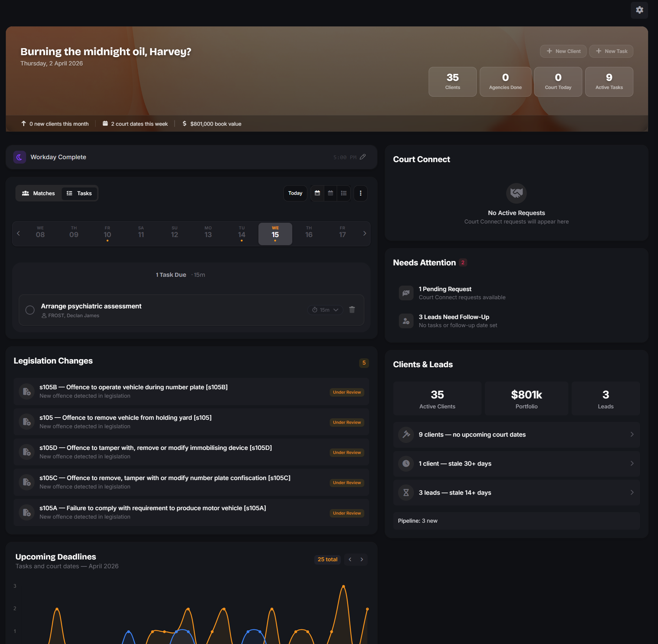658x644 pixels.
Task: Expand the 3 leads stale 14+ days row
Action: pyautogui.click(x=516, y=493)
